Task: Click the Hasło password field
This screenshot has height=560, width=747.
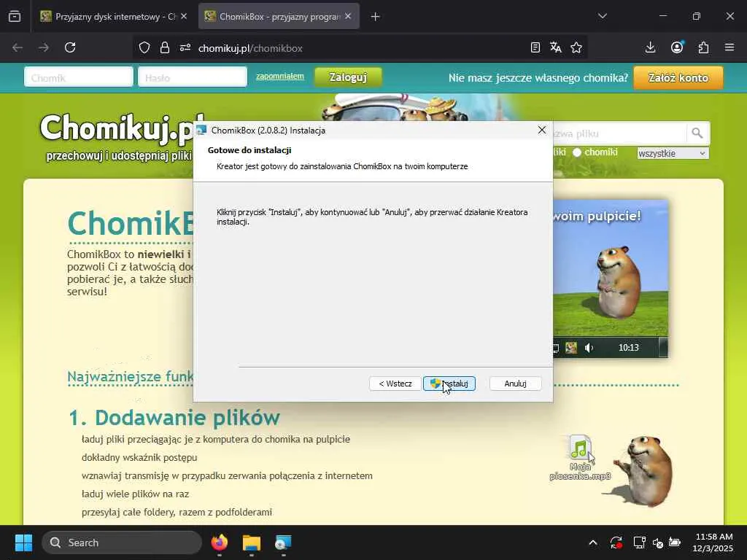Action: pyautogui.click(x=193, y=77)
